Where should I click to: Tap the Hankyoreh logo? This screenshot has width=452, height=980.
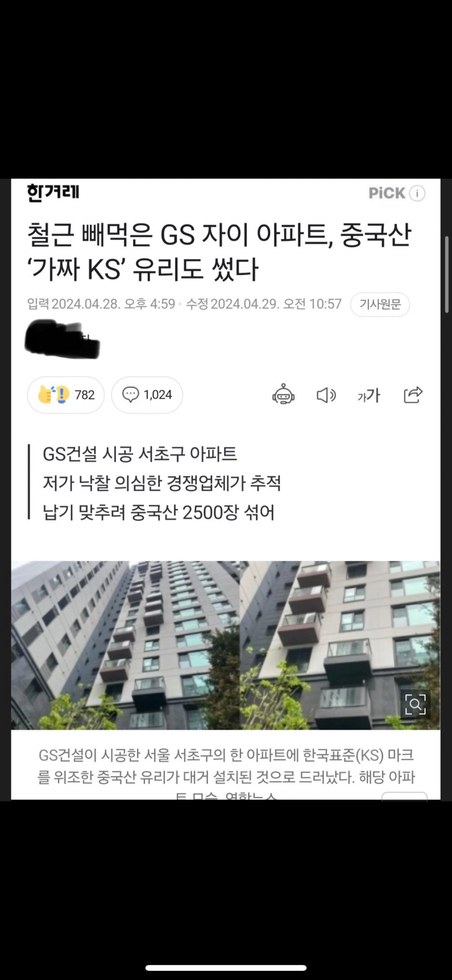[x=53, y=193]
